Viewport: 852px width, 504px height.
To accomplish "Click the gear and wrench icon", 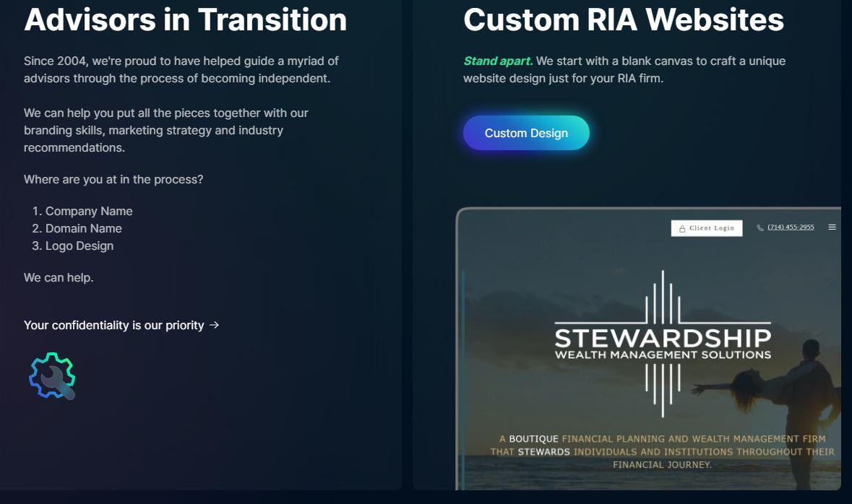I will pyautogui.click(x=52, y=375).
